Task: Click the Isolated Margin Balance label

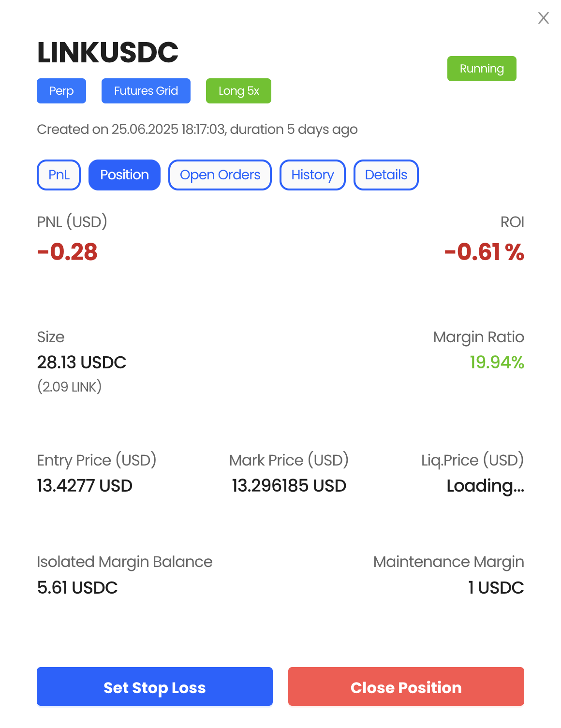Action: tap(125, 562)
